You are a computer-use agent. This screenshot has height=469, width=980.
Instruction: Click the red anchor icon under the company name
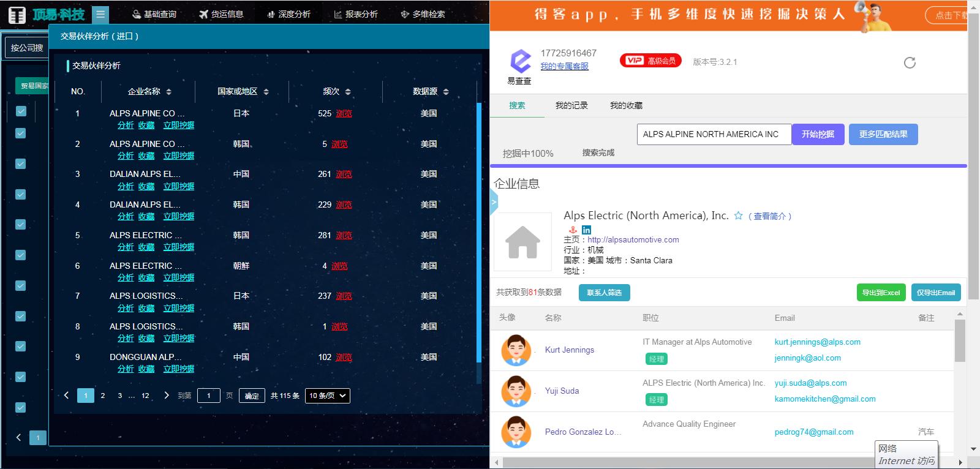(573, 230)
